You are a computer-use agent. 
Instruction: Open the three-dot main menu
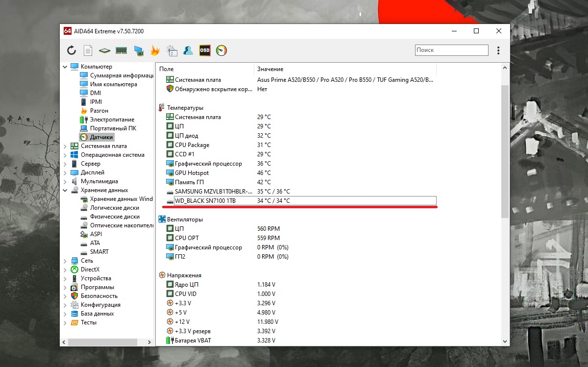(498, 50)
